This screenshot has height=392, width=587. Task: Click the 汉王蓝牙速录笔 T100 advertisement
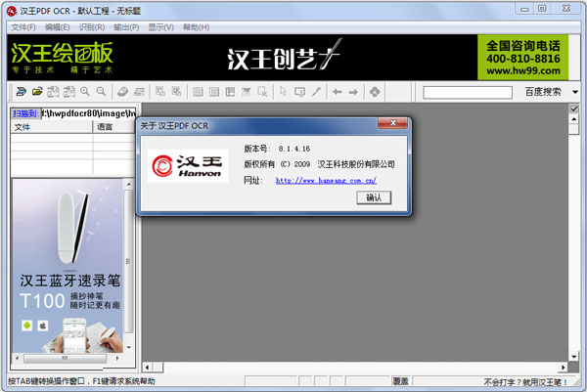(x=68, y=266)
